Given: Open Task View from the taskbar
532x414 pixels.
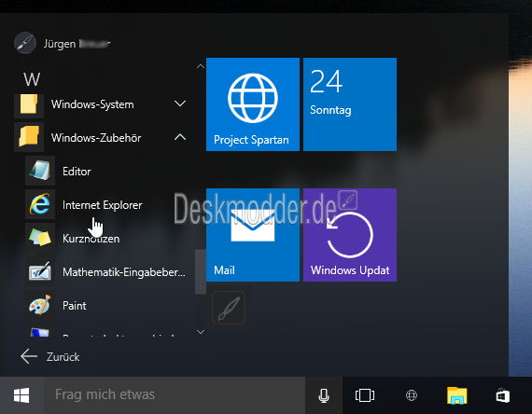Looking at the screenshot, I should [365, 395].
